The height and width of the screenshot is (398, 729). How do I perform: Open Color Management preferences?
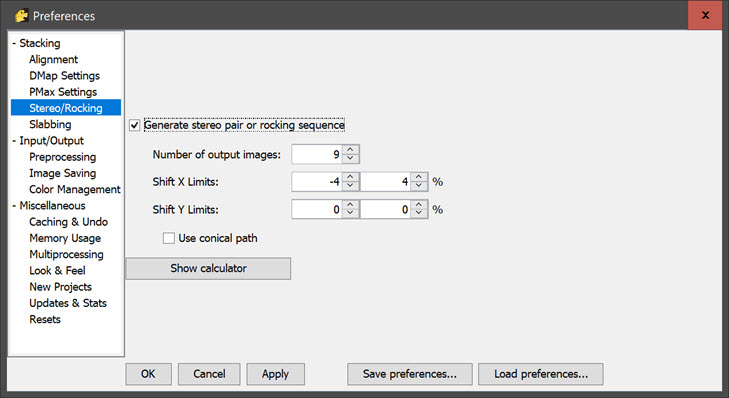(75, 189)
